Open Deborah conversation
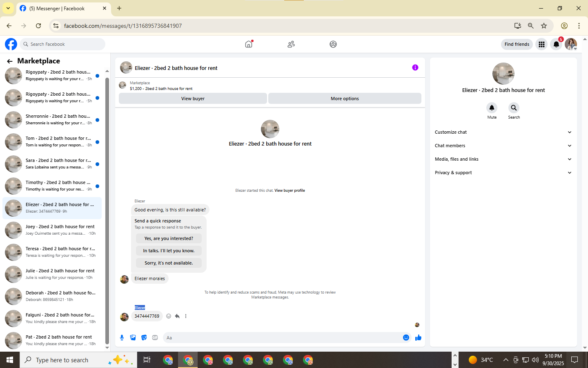 [x=52, y=296]
